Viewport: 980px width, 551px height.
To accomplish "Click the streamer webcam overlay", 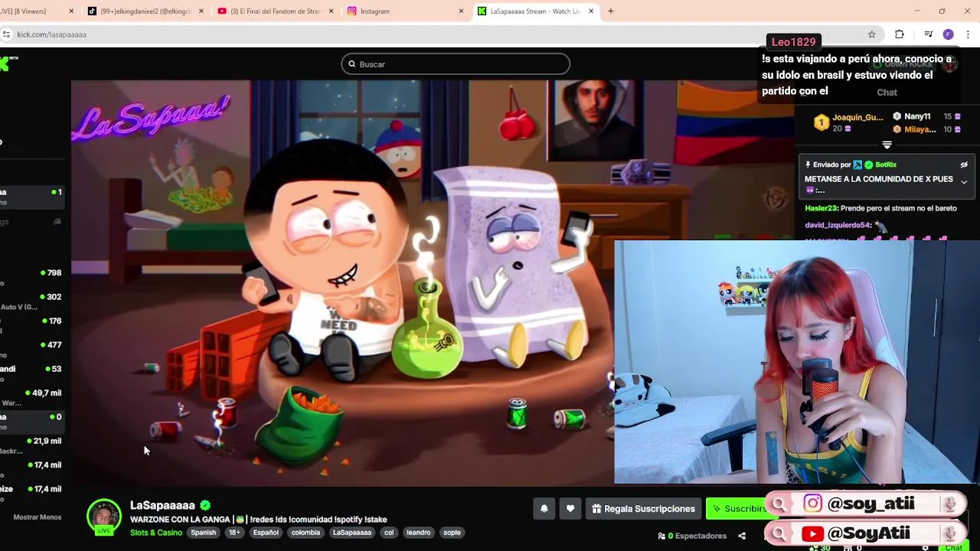I will tap(797, 363).
